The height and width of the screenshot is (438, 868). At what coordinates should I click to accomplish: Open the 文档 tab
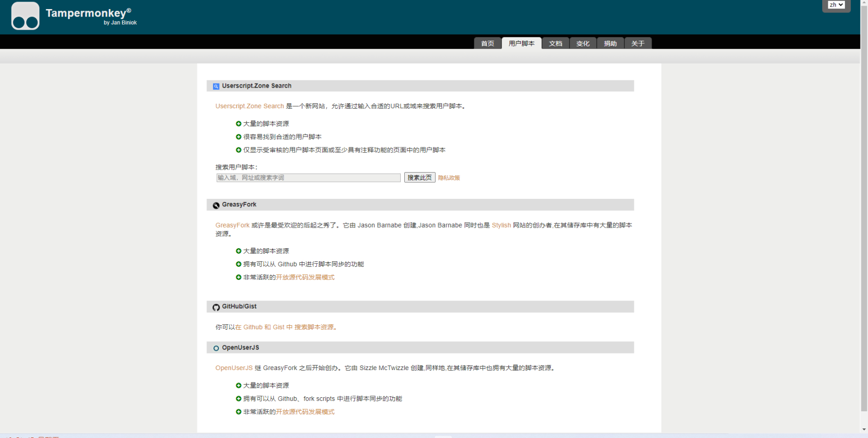point(555,43)
